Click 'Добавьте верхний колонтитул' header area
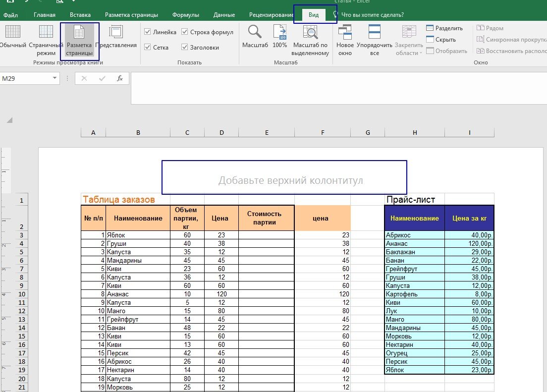Screen dimensions: 547x392 (290, 180)
